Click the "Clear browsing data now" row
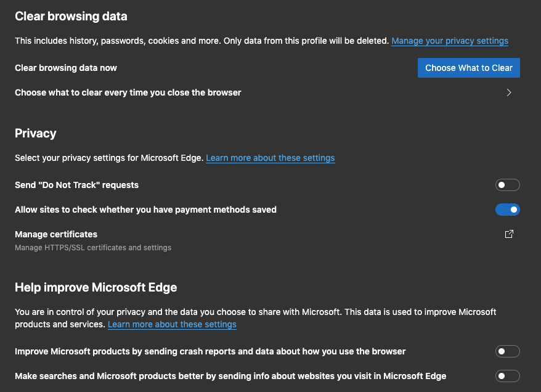This screenshot has height=392, width=541. (66, 68)
